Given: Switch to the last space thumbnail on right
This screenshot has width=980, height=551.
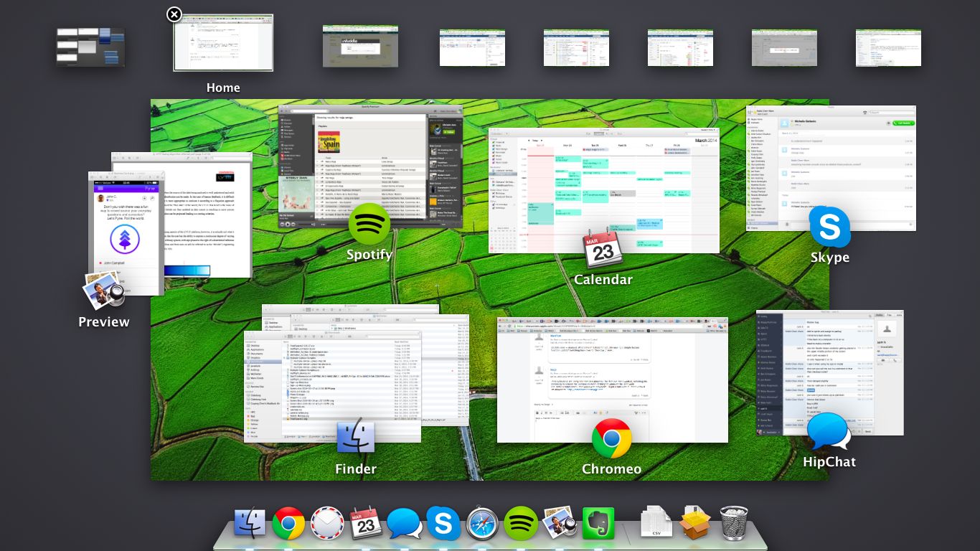Looking at the screenshot, I should tap(888, 48).
